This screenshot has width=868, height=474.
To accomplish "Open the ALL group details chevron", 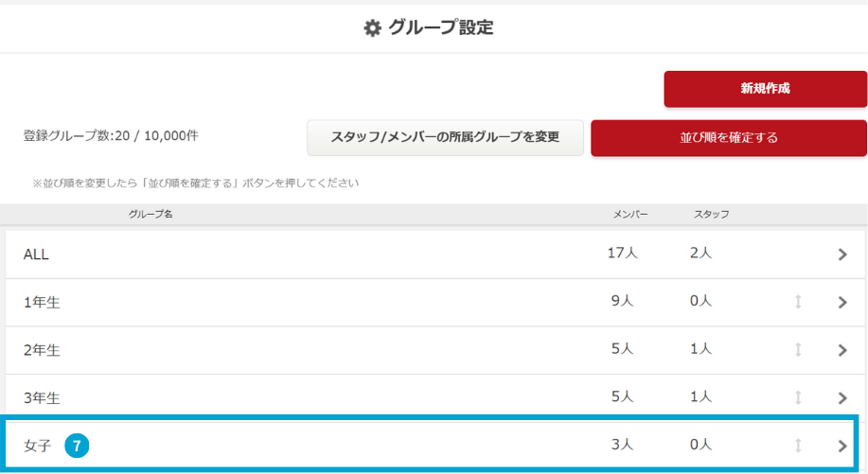I will click(842, 255).
